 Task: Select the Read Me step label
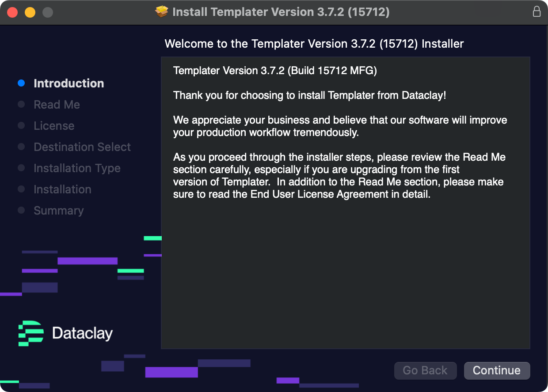click(x=57, y=105)
